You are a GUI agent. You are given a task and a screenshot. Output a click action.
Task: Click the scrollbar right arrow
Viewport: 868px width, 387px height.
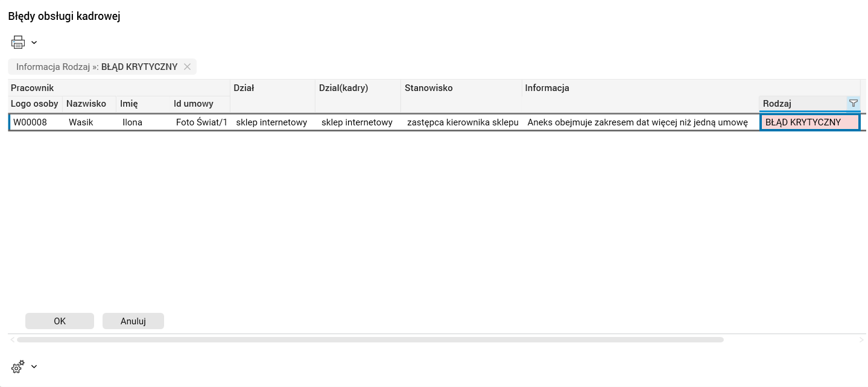click(861, 340)
